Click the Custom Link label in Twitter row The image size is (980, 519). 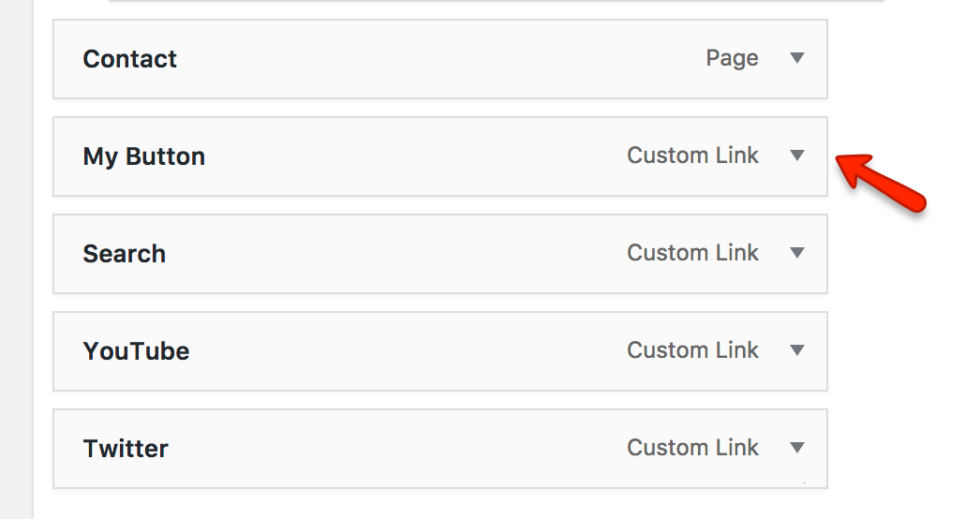692,448
